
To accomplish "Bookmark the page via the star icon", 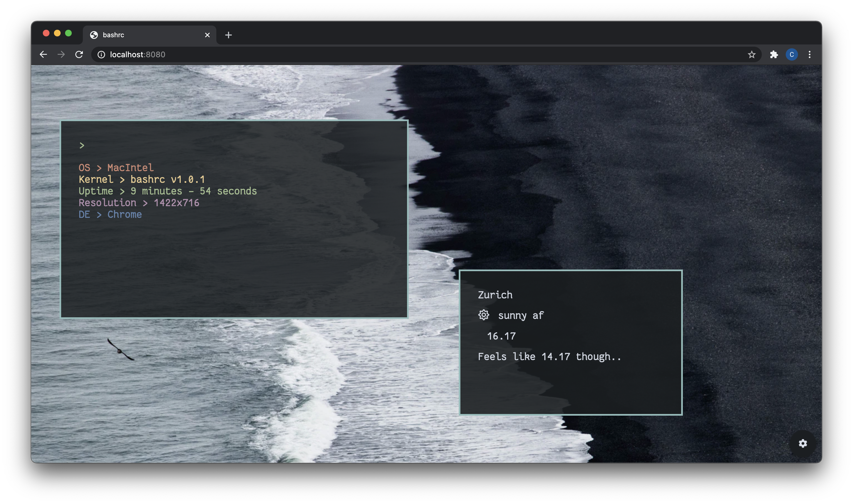I will click(x=752, y=54).
